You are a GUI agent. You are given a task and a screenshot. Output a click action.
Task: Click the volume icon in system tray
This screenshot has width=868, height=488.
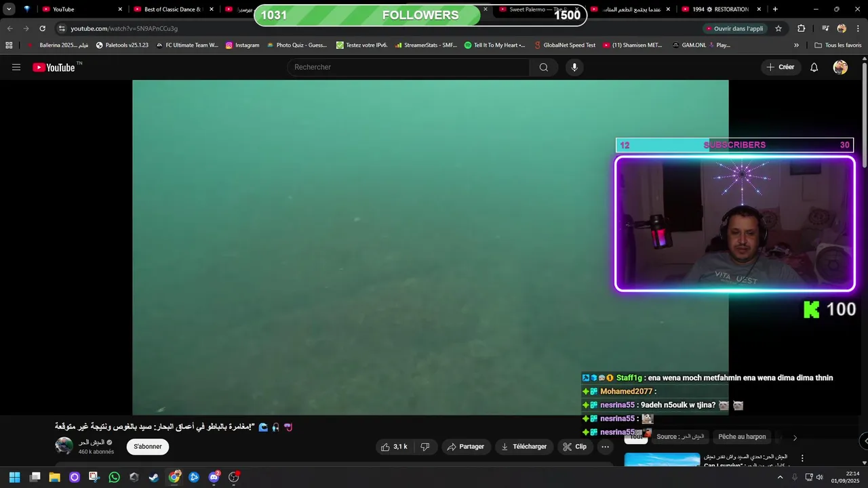click(x=819, y=477)
